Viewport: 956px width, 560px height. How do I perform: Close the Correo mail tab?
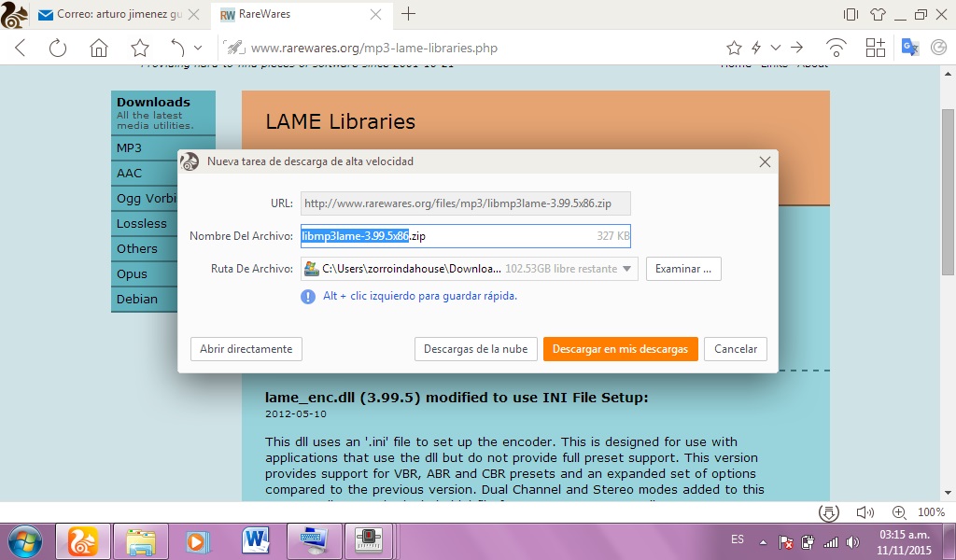[194, 15]
